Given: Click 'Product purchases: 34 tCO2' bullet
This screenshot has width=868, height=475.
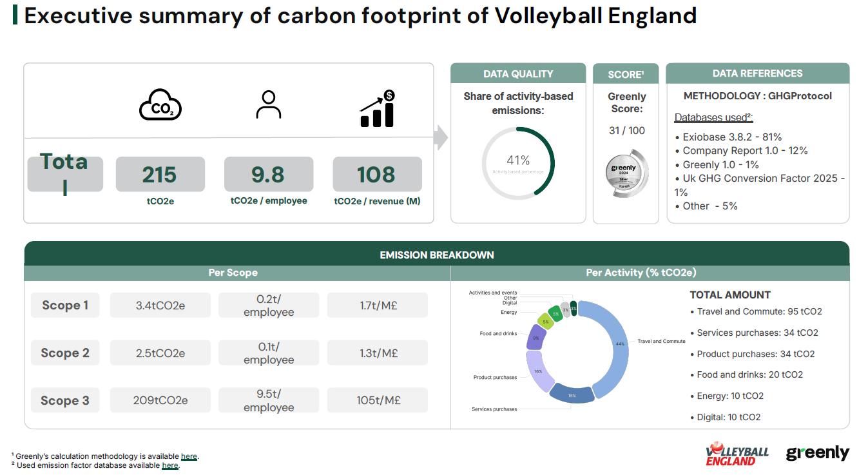Looking at the screenshot, I should (x=752, y=354).
